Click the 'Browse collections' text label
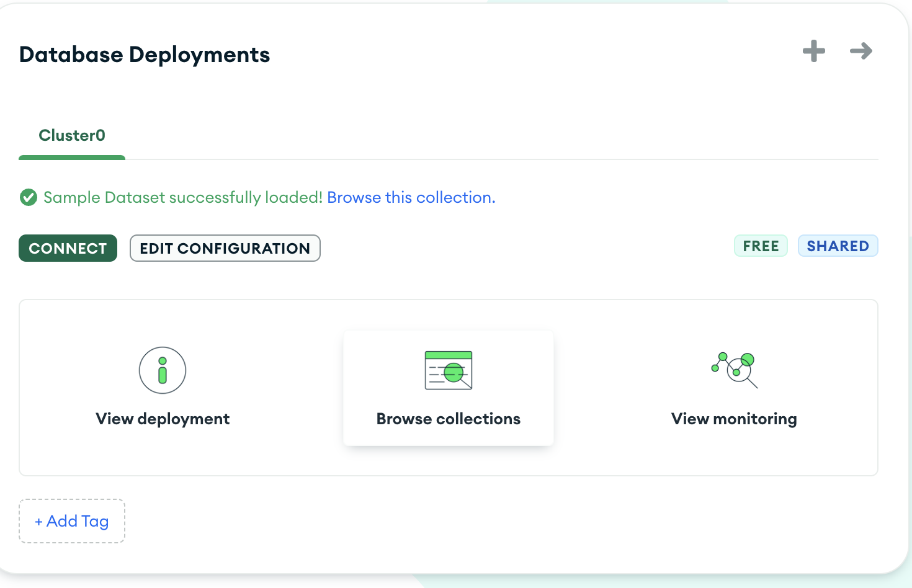The image size is (912, 588). point(448,419)
